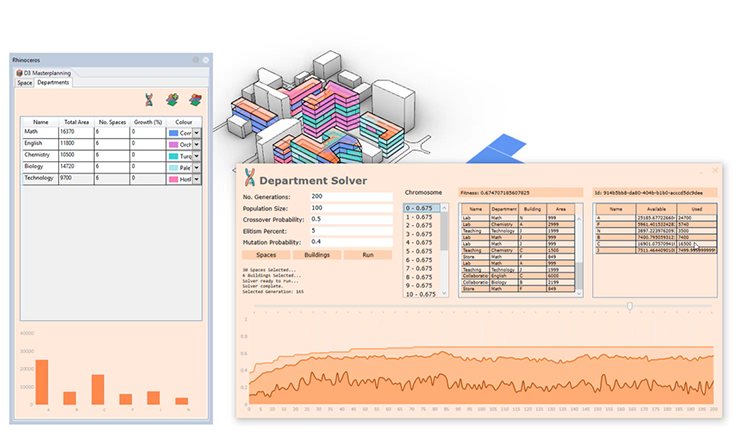Viewport: 750px width, 440px height.
Task: Click the D3 Masterplanning panel icon
Action: click(19, 73)
